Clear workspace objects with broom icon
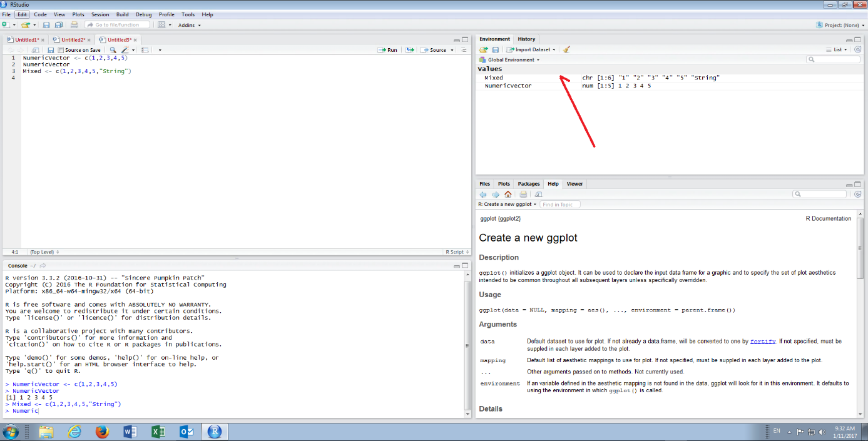The height and width of the screenshot is (441, 868). 566,49
